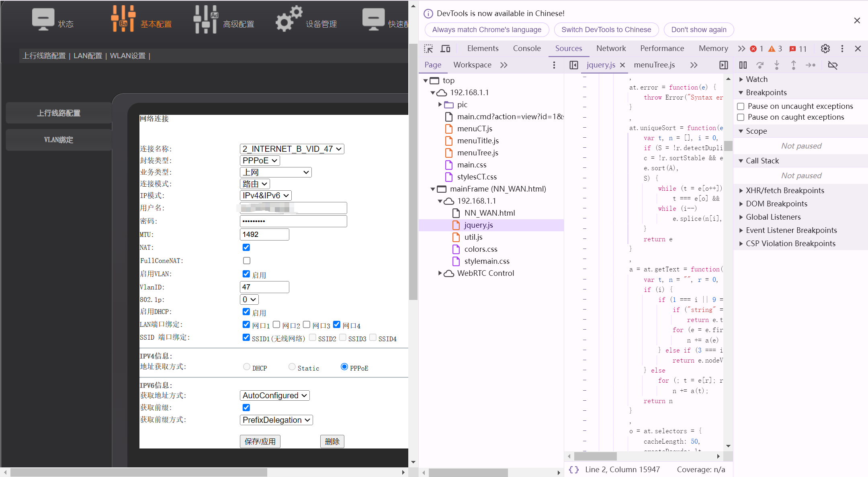This screenshot has height=477, width=868.
Task: Click pretty print braces icon
Action: [x=574, y=469]
